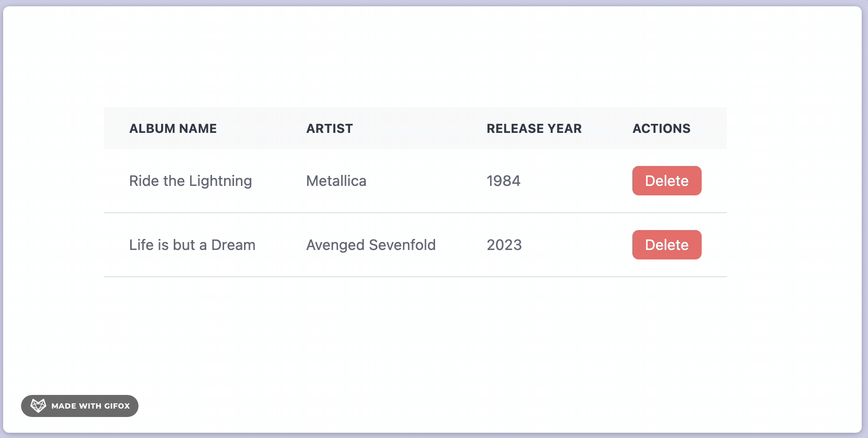This screenshot has width=868, height=438.
Task: Click the word NAME in the header
Action: click(x=197, y=129)
